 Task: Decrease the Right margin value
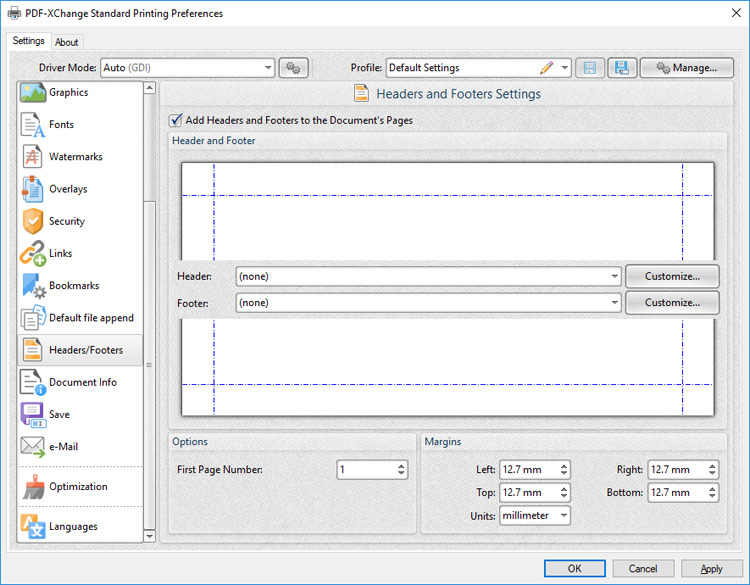pos(712,474)
